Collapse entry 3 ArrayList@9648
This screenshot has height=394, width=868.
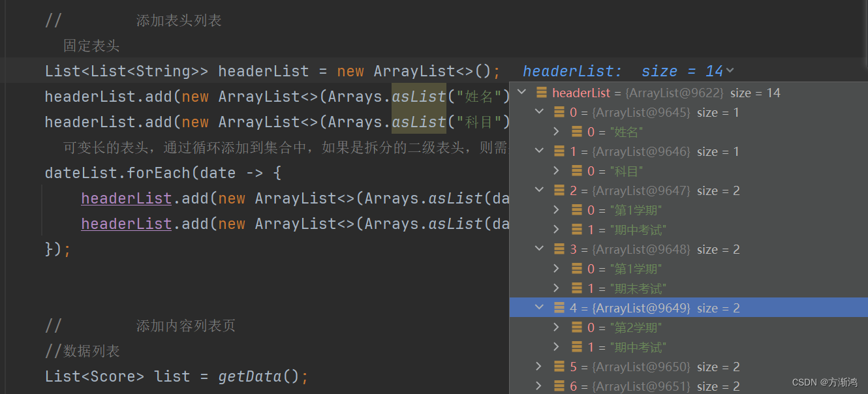pos(539,249)
